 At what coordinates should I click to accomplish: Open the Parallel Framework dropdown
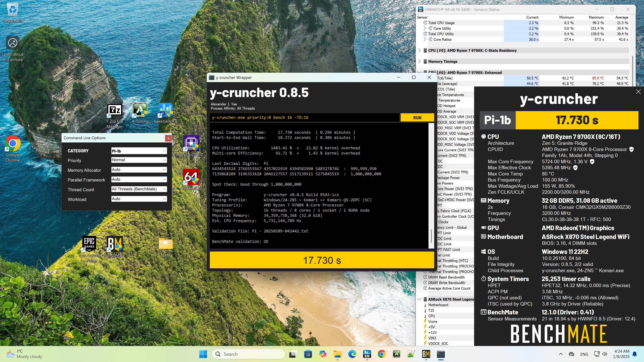click(x=139, y=179)
